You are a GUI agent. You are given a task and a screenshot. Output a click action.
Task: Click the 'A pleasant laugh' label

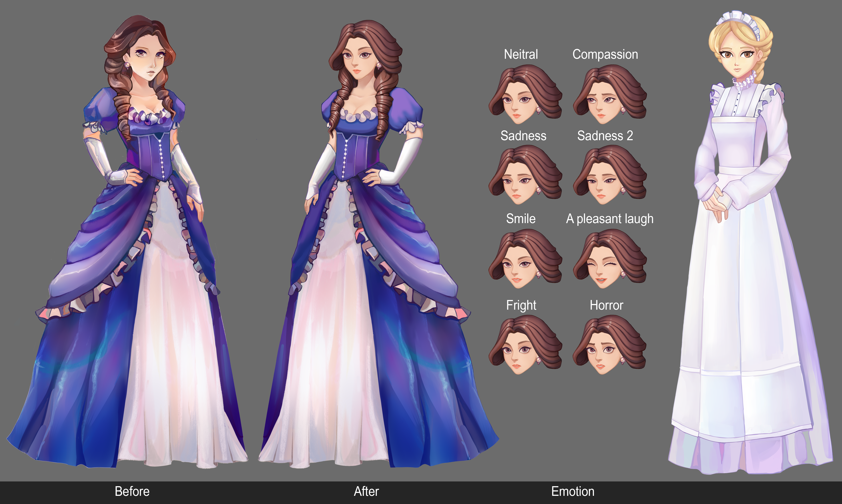(x=610, y=219)
